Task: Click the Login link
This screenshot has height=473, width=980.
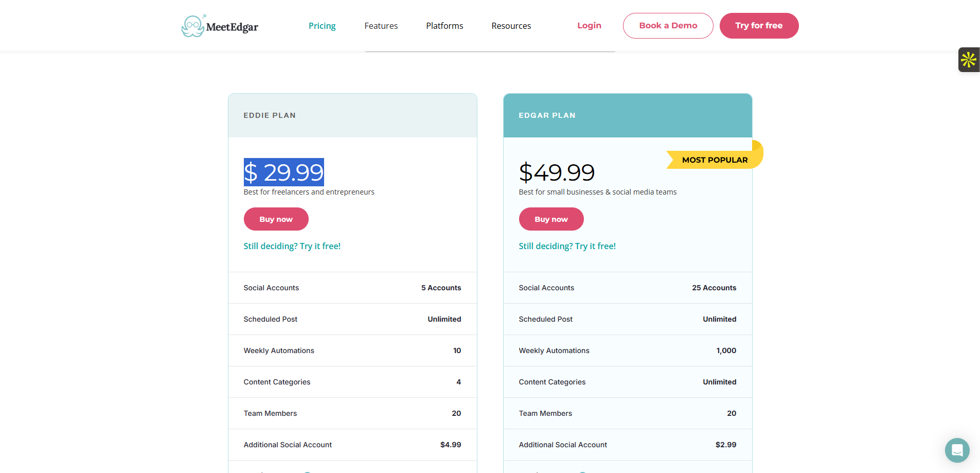Action: (x=589, y=26)
